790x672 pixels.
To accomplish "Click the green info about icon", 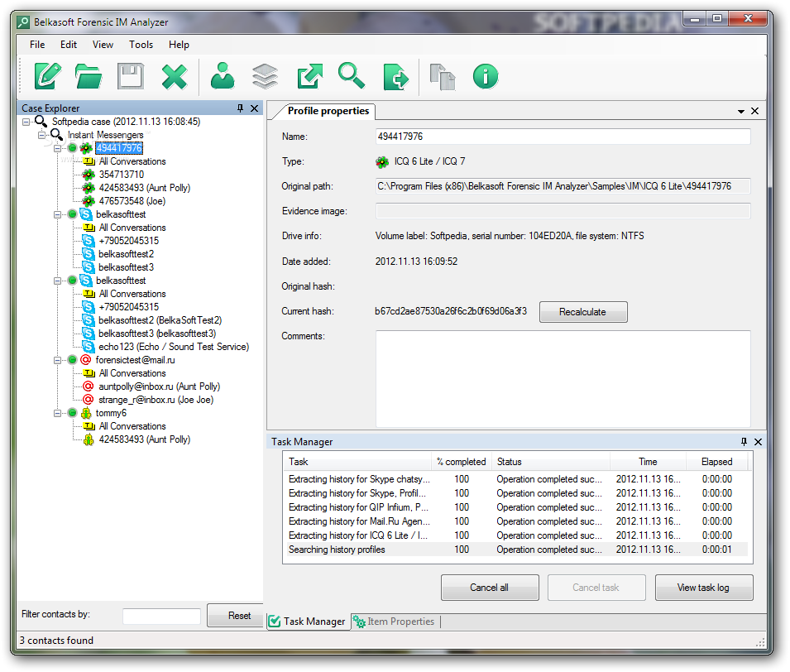I will pyautogui.click(x=486, y=77).
